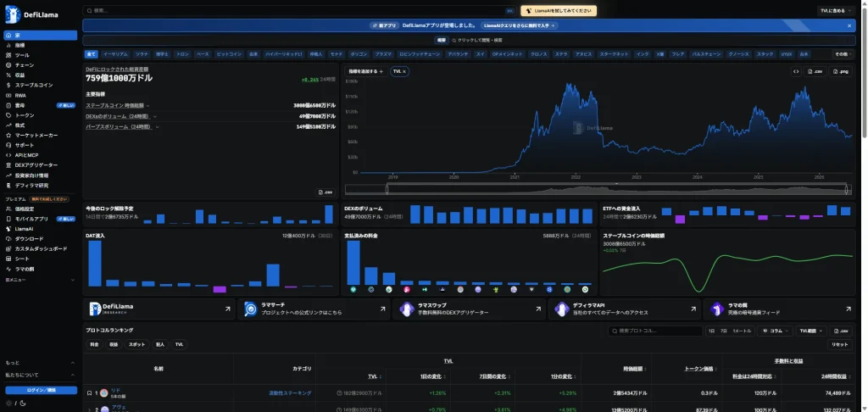The width and height of the screenshot is (868, 412).
Task: Open ダウンロード in the sidebar
Action: click(41, 239)
